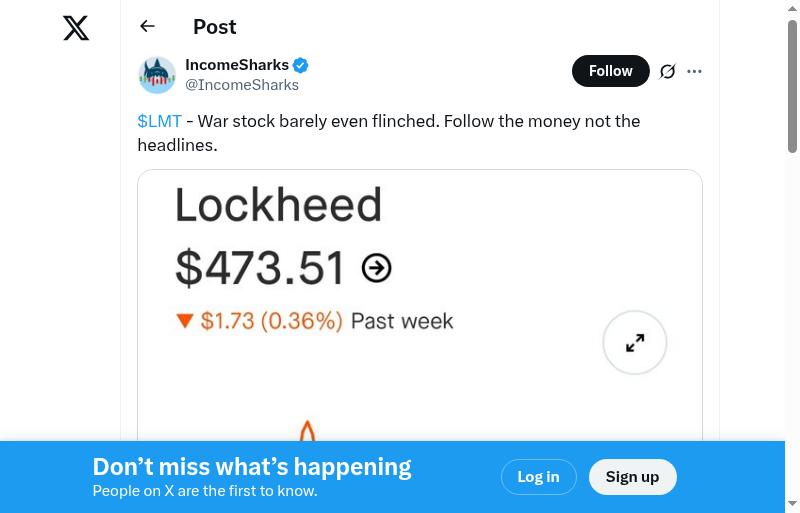
Task: Click the scrollbar up arrow
Action: click(792, 9)
